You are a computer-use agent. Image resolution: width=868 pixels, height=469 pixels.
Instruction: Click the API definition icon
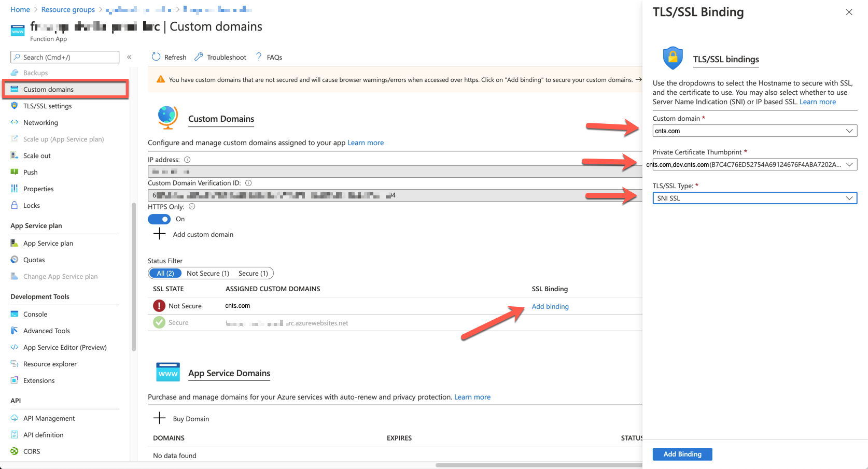15,435
